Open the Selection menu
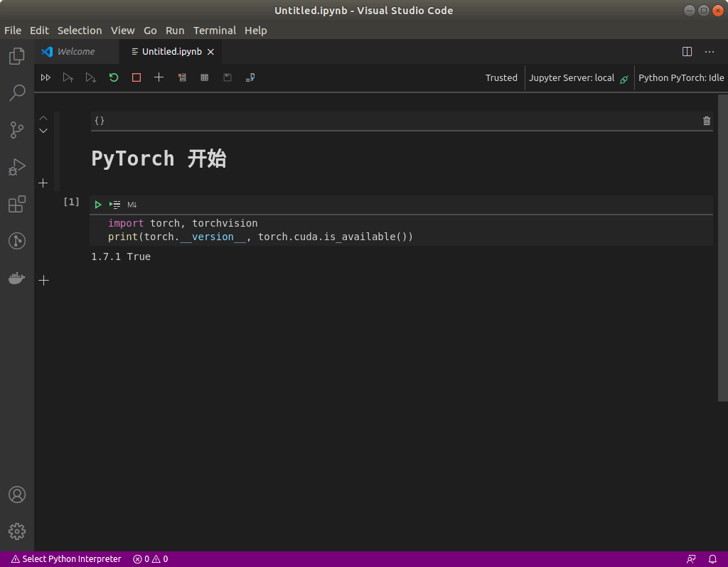Viewport: 728px width, 567px height. [80, 31]
